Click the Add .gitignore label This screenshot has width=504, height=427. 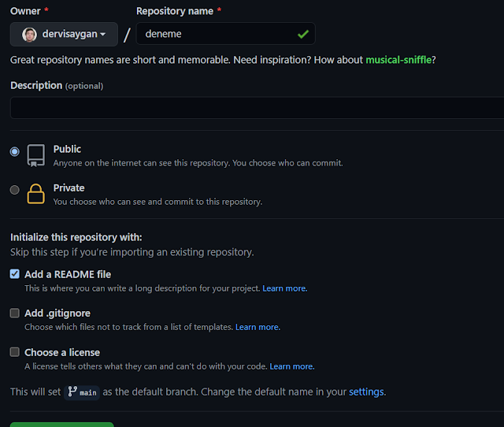pos(57,314)
